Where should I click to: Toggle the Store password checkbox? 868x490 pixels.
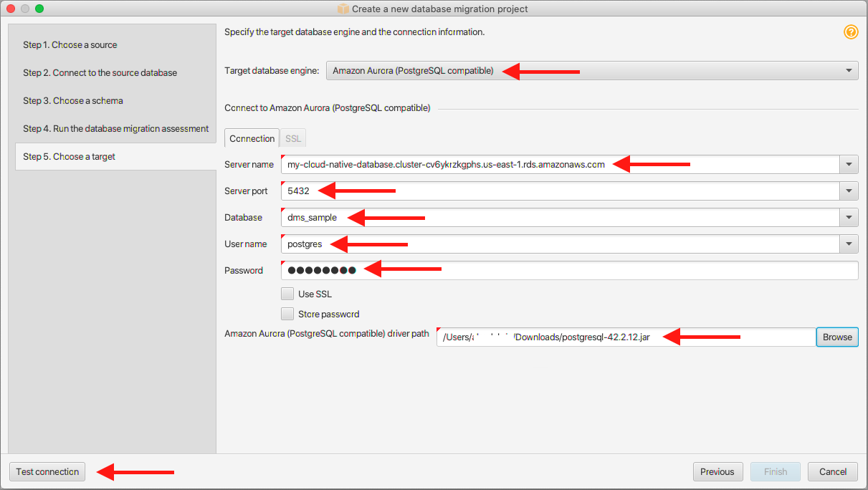(287, 314)
